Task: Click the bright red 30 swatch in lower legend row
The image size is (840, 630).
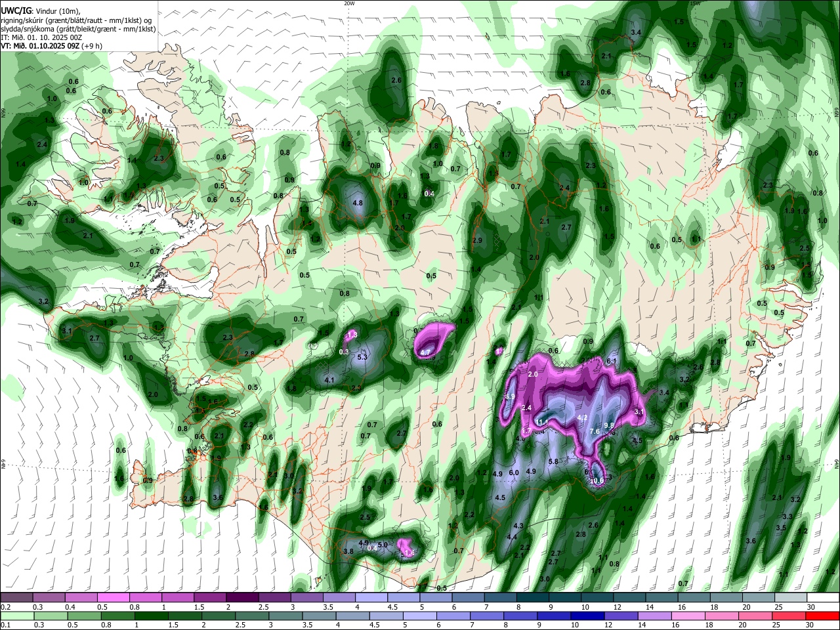Action: (x=824, y=616)
